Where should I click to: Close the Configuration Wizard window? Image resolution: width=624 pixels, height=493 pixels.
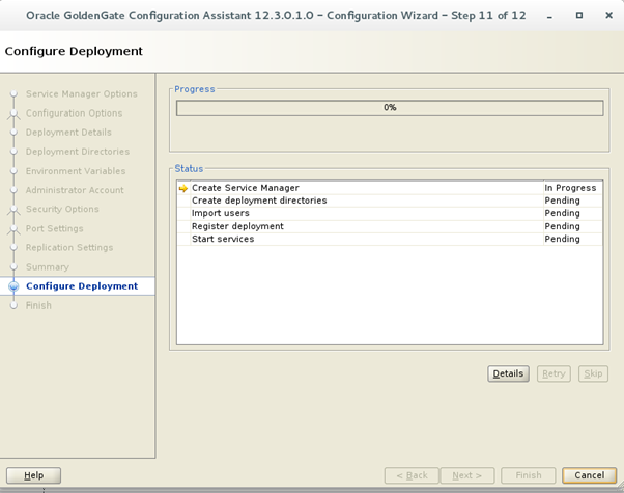click(x=609, y=16)
